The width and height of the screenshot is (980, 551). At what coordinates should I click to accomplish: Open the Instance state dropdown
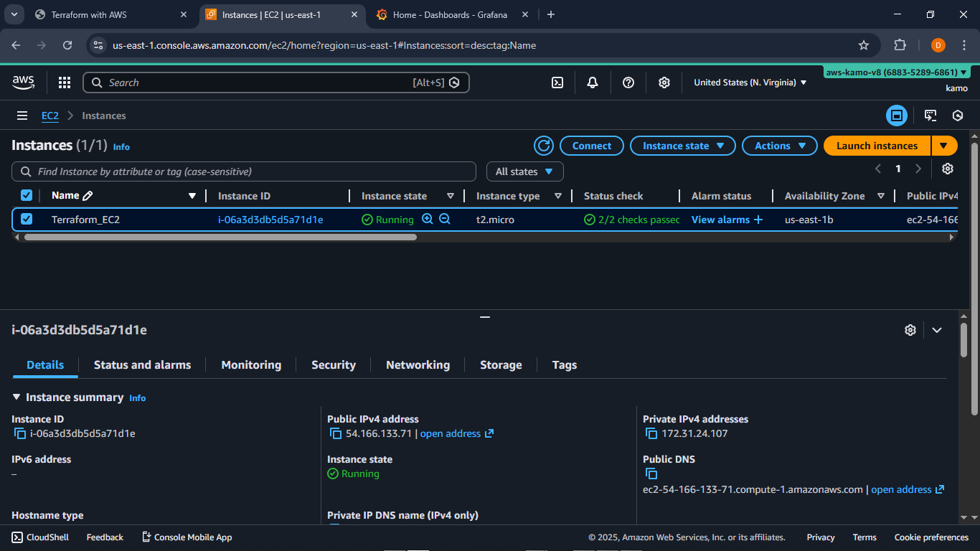coord(682,146)
